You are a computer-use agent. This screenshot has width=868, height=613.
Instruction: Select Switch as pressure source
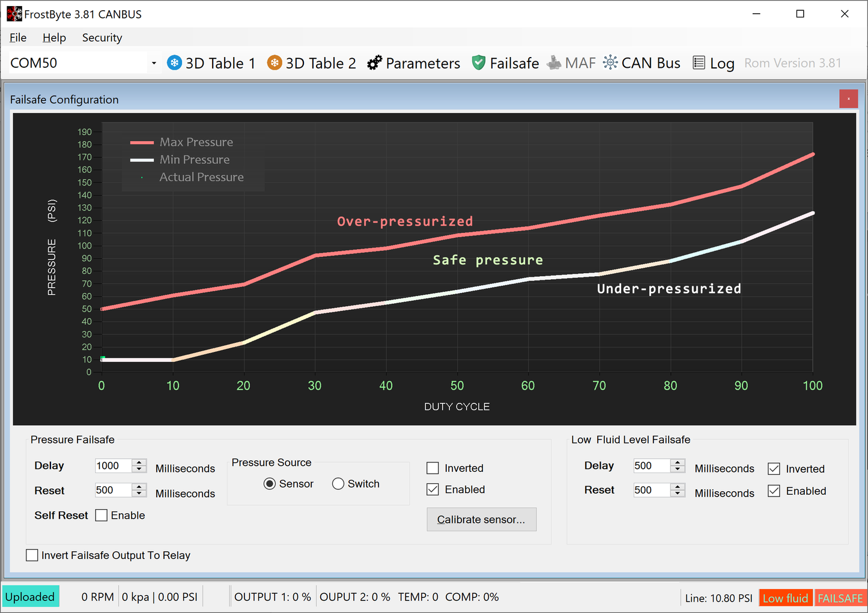[x=338, y=484]
